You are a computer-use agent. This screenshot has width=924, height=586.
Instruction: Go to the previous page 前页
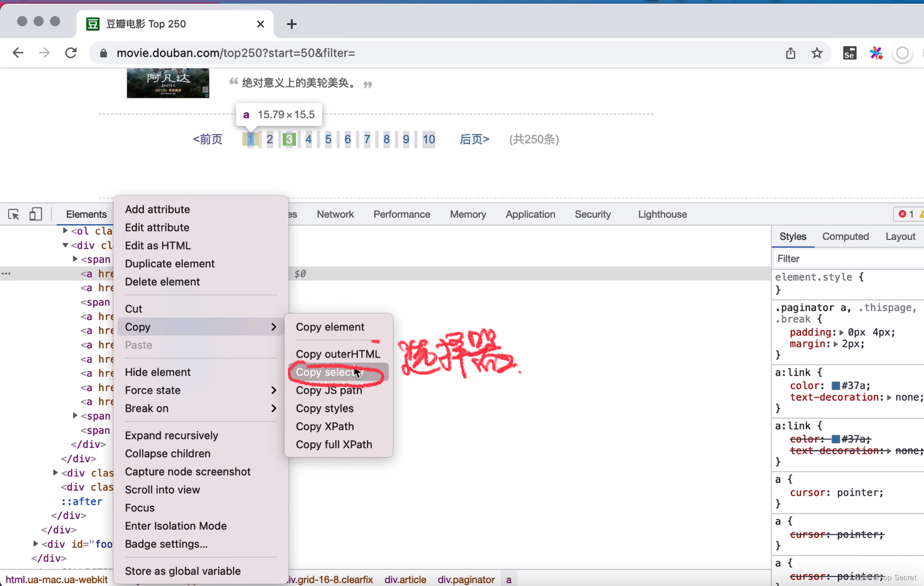click(207, 139)
